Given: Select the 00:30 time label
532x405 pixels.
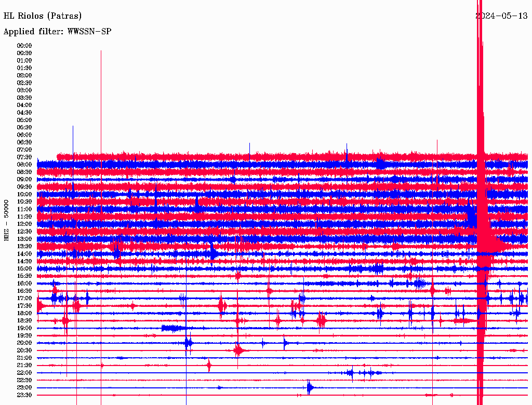Looking at the screenshot, I should 24,53.
